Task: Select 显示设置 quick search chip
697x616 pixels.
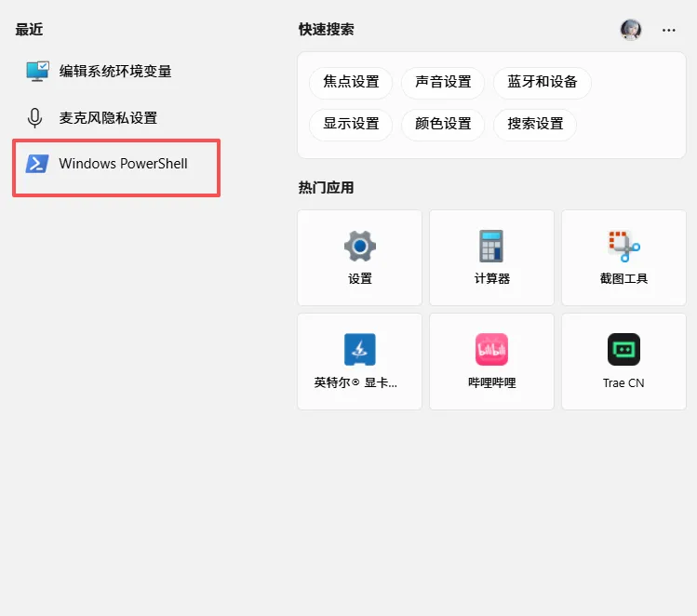Action: 351,124
